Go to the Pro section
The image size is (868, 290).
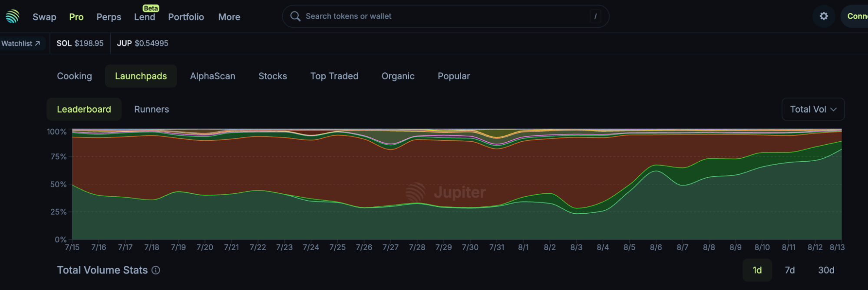coord(76,17)
